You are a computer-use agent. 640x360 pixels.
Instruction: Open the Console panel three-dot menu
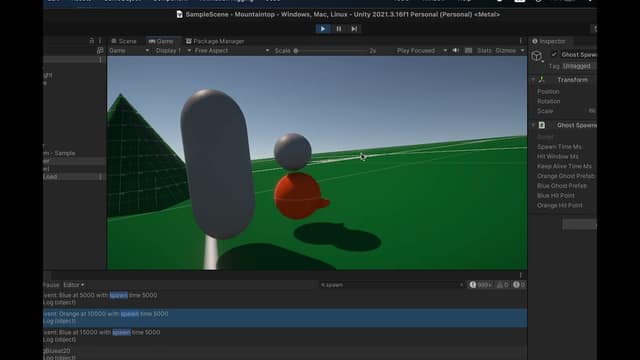pyautogui.click(x=520, y=275)
